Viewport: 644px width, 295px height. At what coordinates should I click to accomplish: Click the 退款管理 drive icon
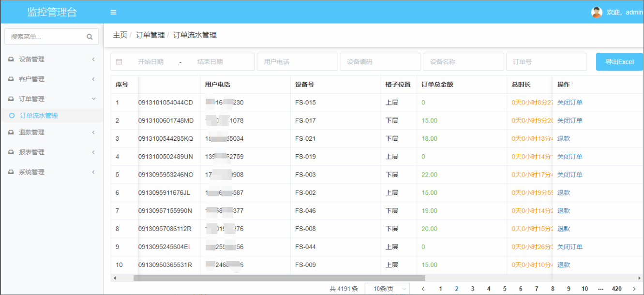(11, 133)
